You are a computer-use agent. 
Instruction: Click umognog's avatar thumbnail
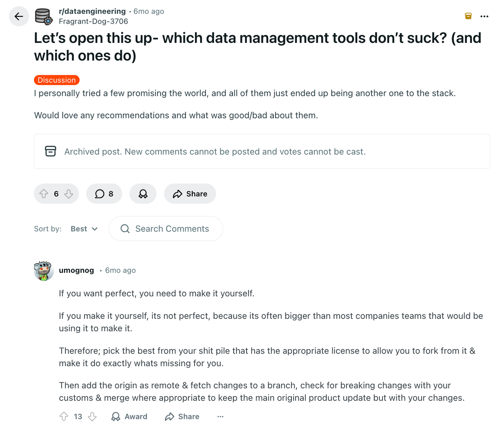[x=44, y=270]
